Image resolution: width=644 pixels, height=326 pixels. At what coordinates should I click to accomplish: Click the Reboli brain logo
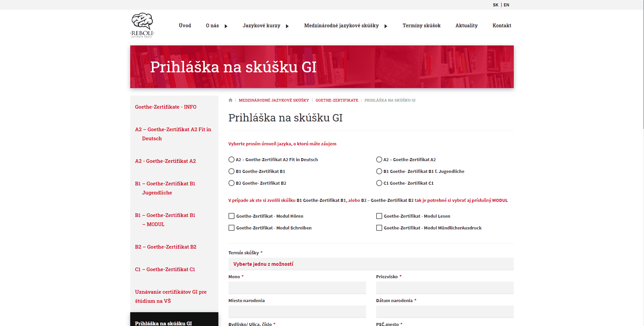(142, 25)
